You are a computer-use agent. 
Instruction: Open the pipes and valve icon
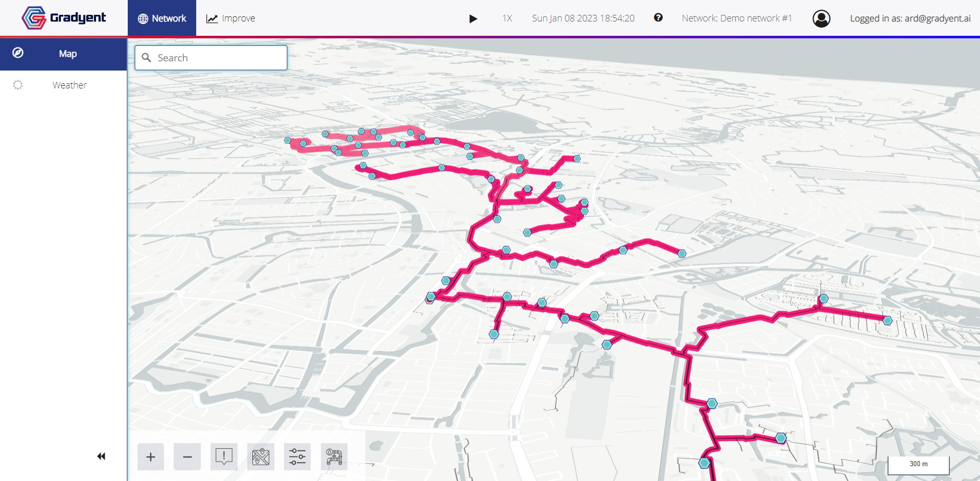(x=334, y=456)
